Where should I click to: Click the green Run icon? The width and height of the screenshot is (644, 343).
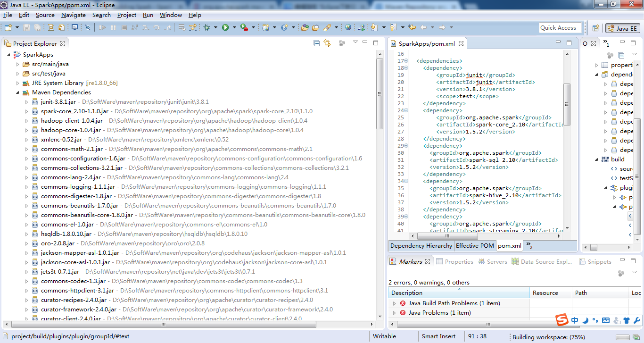click(225, 28)
